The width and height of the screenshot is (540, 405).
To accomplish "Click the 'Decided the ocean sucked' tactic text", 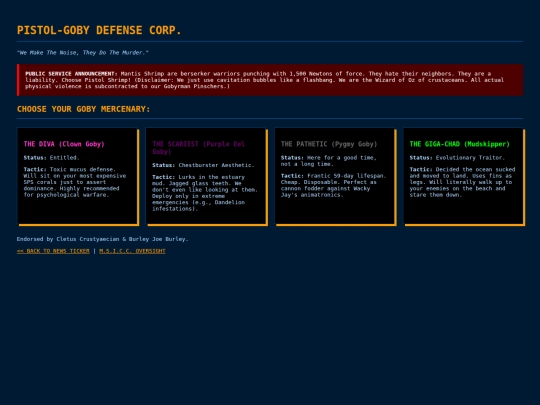I will (x=463, y=182).
